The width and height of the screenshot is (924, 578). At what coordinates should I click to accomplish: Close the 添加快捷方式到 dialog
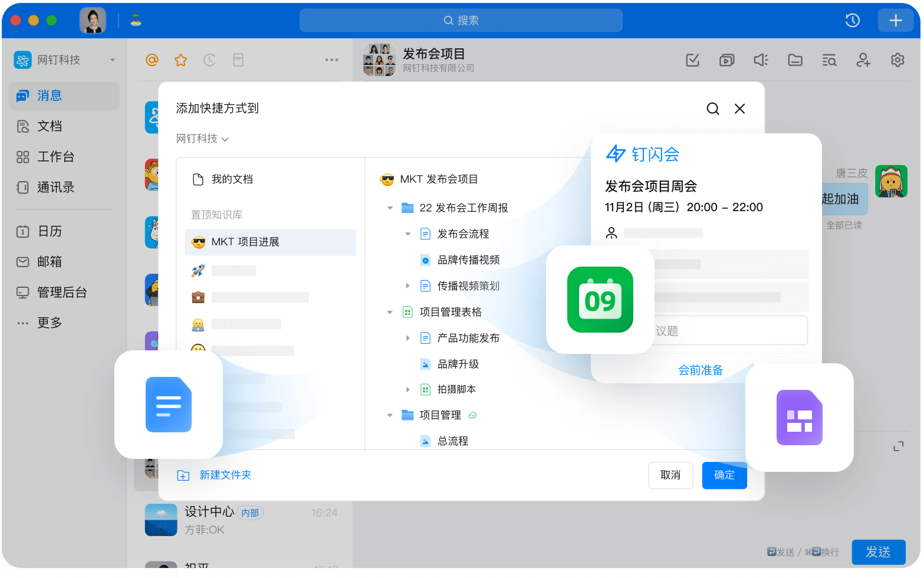pyautogui.click(x=739, y=109)
